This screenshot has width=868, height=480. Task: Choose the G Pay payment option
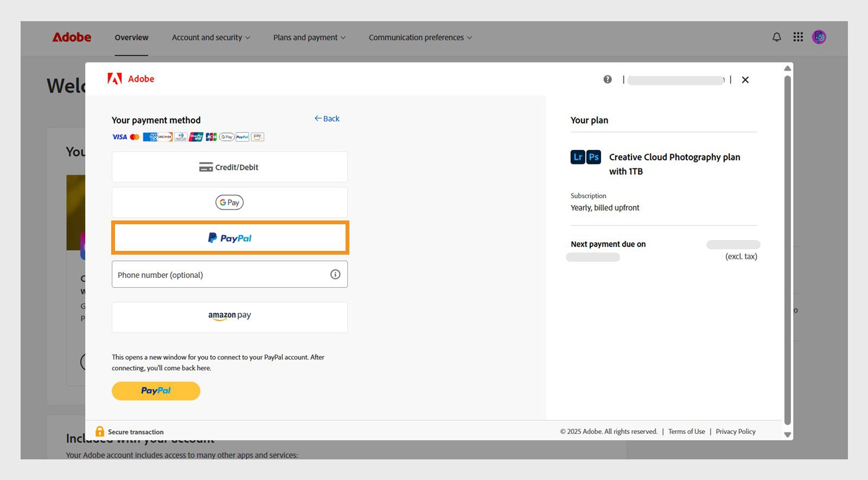(x=229, y=203)
